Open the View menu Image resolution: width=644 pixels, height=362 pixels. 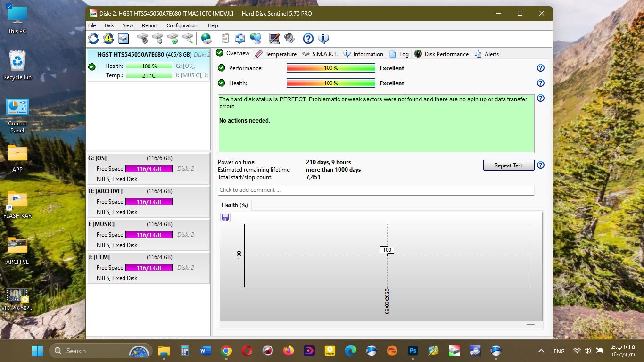tap(128, 25)
